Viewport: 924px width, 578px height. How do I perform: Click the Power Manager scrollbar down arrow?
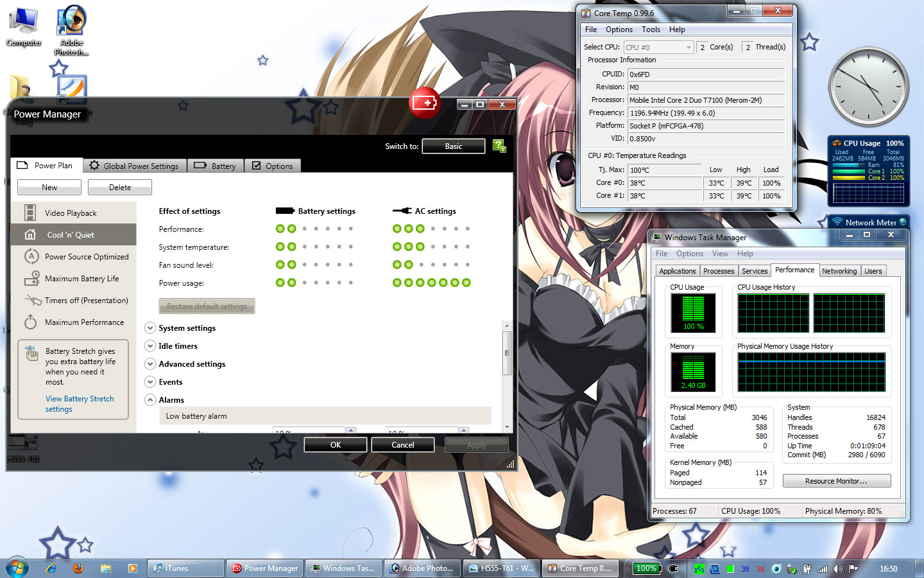click(507, 427)
